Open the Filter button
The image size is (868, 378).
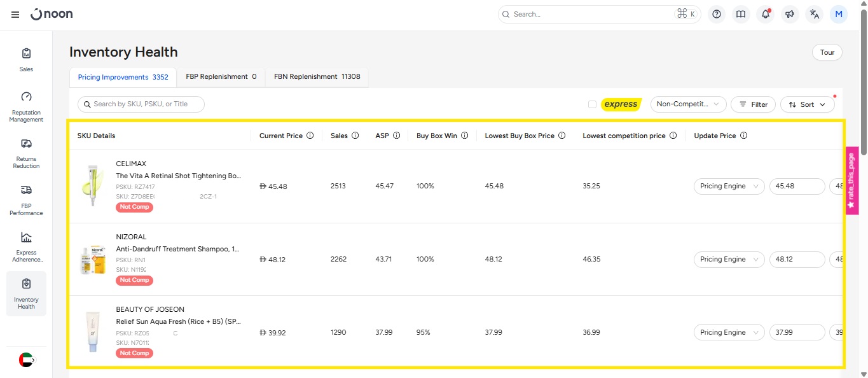(x=753, y=104)
